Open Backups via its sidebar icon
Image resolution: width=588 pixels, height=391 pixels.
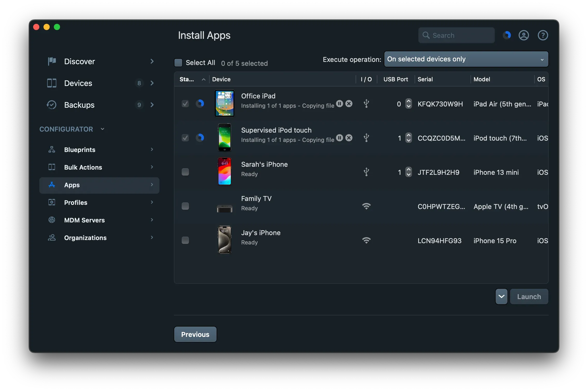(52, 105)
